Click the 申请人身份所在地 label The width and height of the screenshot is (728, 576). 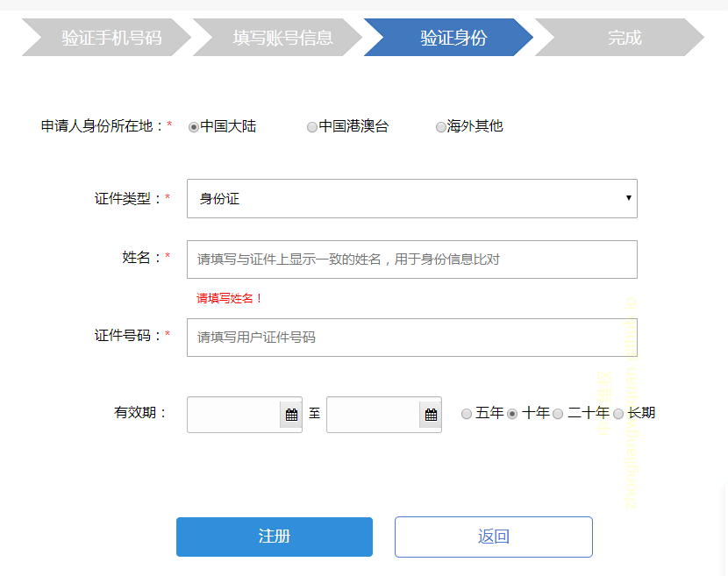pyautogui.click(x=102, y=125)
